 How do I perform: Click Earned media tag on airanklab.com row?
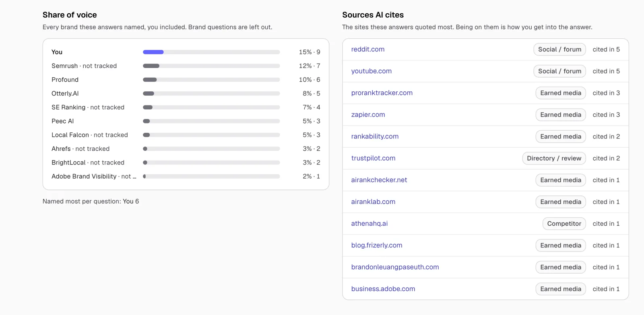click(561, 202)
